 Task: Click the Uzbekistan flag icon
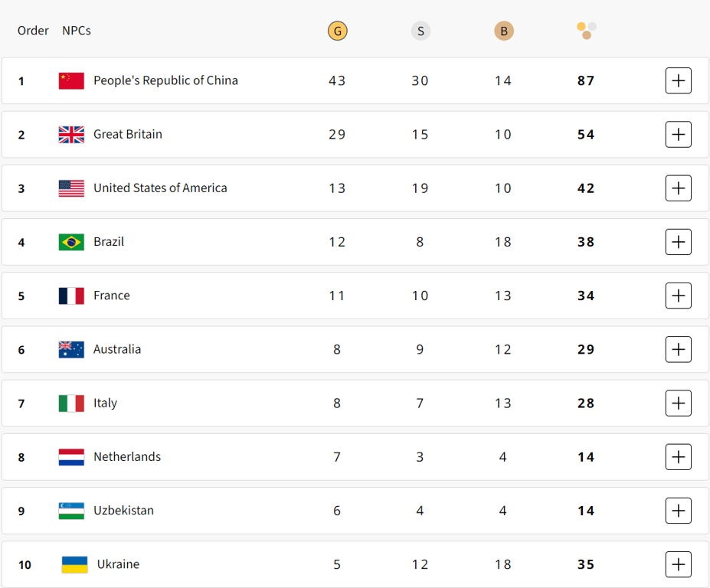coord(70,510)
